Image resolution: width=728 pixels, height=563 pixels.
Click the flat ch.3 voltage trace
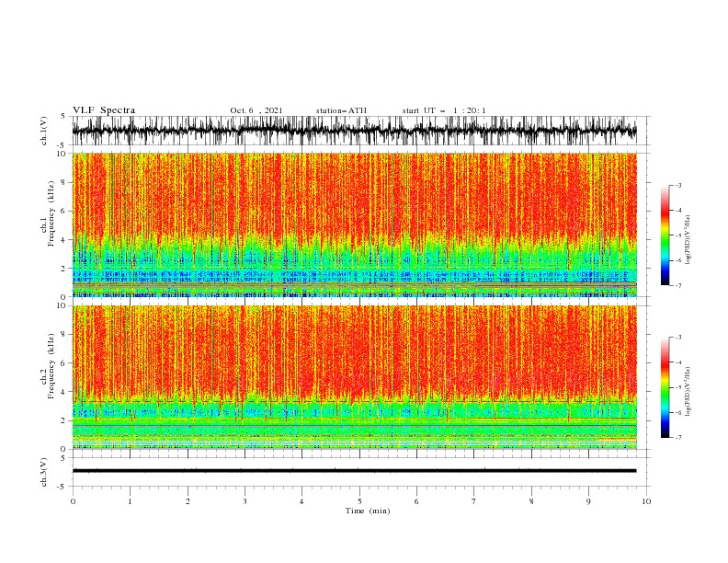354,471
